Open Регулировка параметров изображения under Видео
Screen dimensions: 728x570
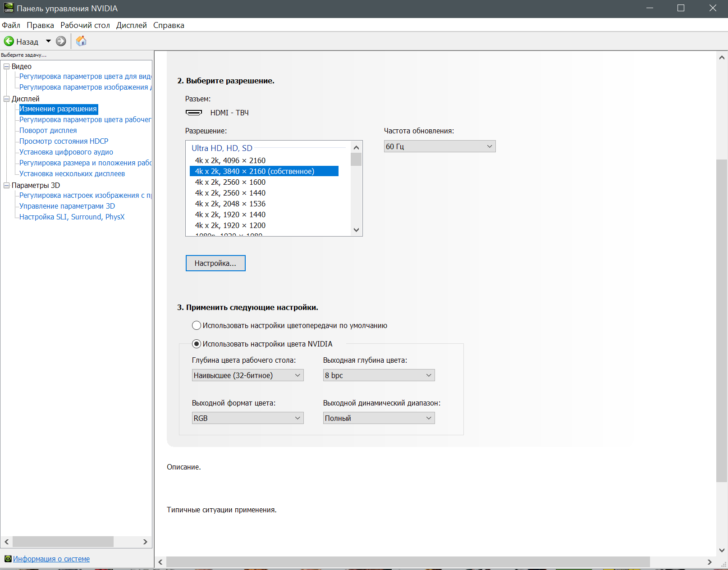coord(85,87)
